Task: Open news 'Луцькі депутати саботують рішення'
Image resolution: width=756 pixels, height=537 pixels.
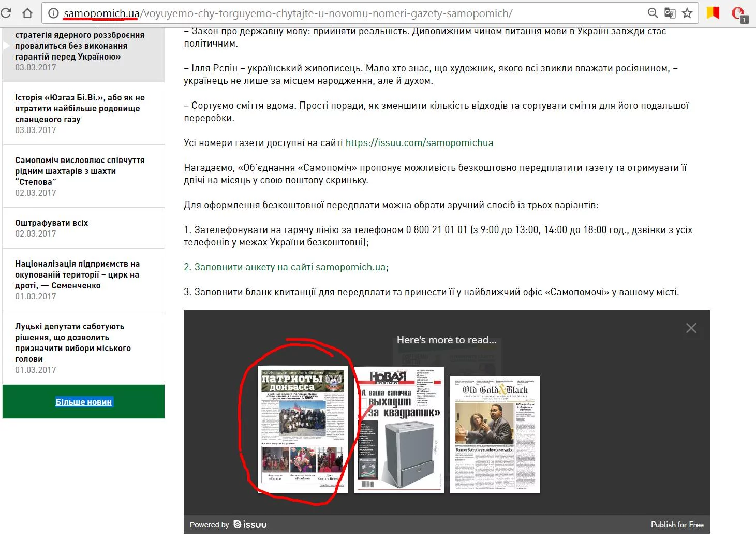Action: click(x=83, y=348)
